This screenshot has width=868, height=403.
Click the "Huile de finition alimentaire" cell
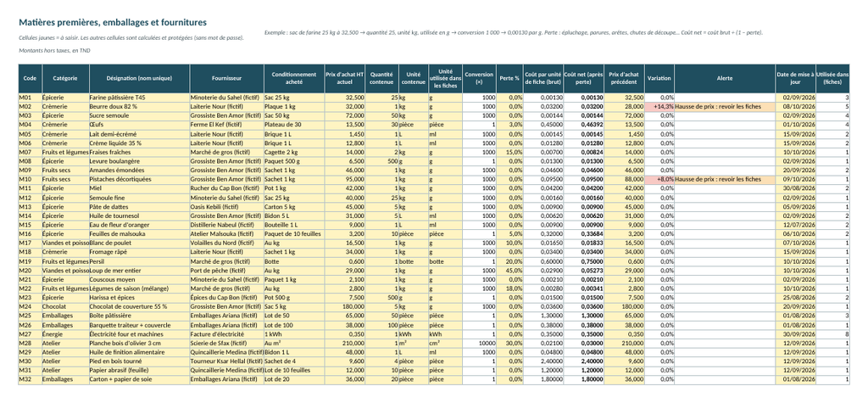pyautogui.click(x=140, y=353)
